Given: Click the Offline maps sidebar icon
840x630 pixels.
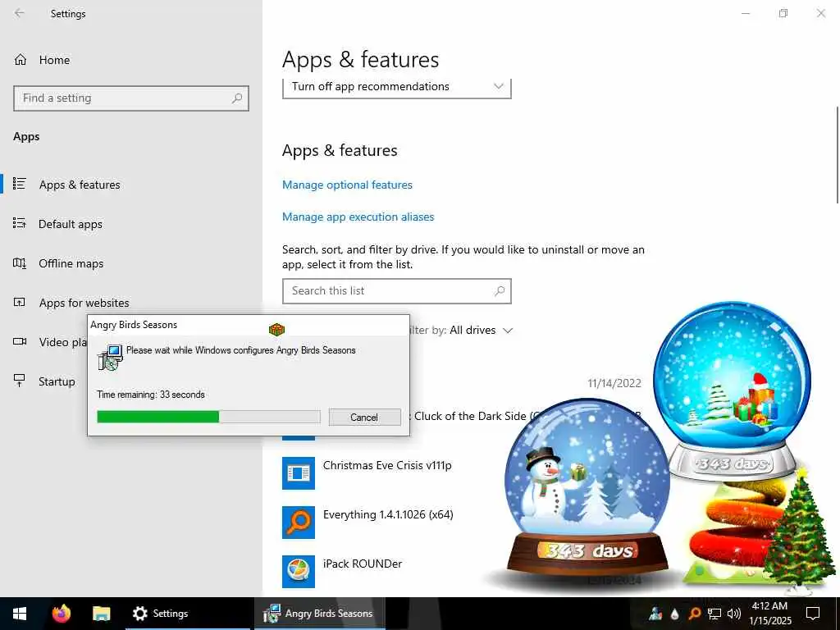Looking at the screenshot, I should [x=20, y=263].
